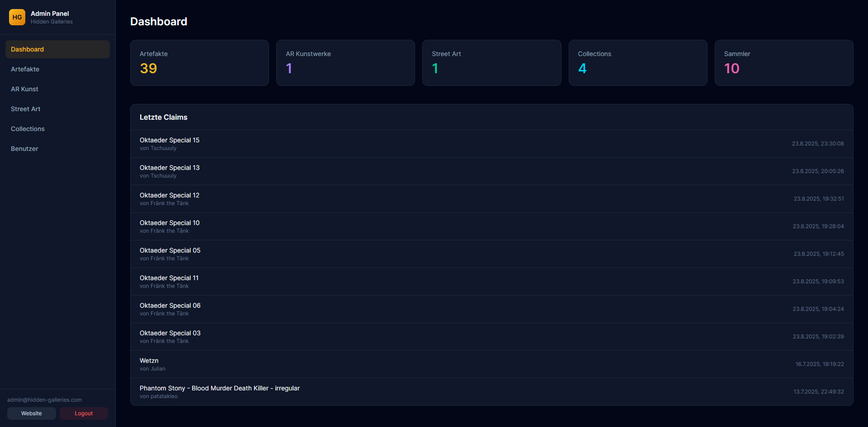
Task: Select the Oktaeder Special 12 claim row
Action: coord(491,199)
